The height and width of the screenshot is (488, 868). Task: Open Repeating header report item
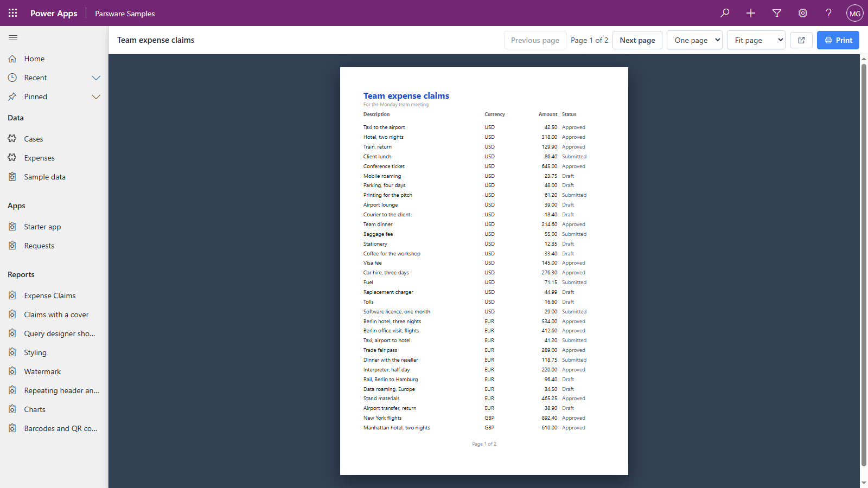tap(54, 390)
